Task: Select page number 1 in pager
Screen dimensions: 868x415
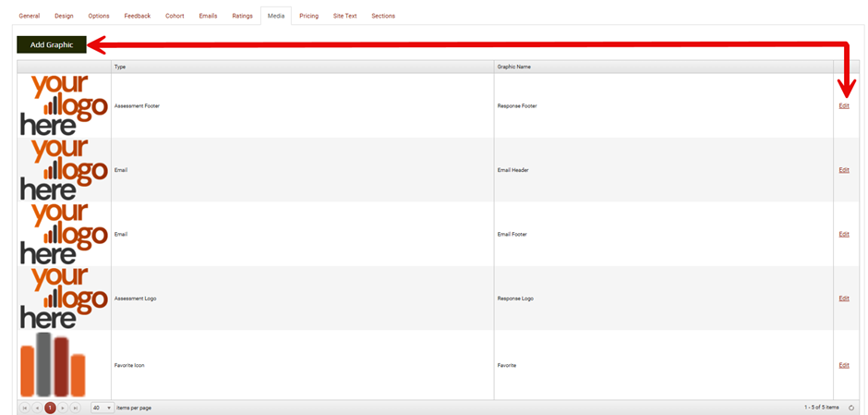Action: [x=50, y=408]
